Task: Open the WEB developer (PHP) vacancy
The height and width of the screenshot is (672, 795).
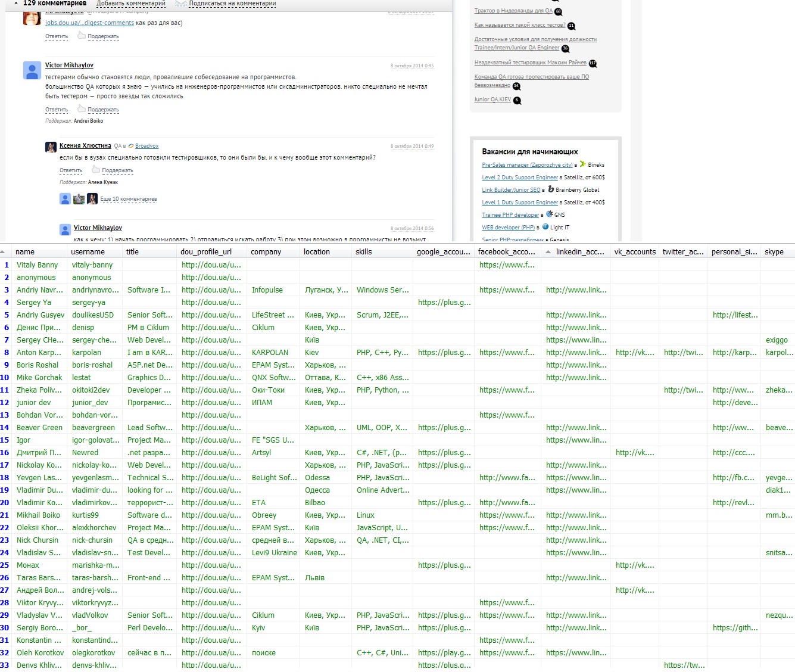Action: point(509,228)
